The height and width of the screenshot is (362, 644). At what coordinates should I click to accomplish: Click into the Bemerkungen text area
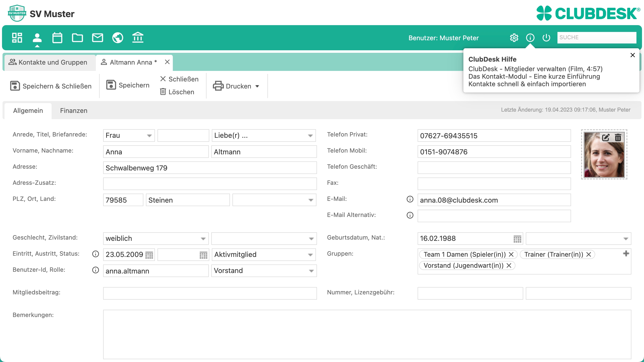tap(367, 334)
